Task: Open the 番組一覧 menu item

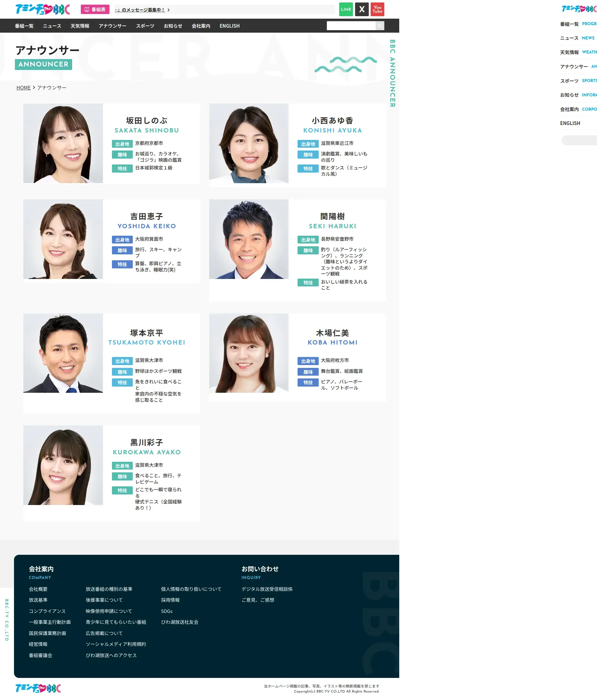Action: (x=24, y=26)
